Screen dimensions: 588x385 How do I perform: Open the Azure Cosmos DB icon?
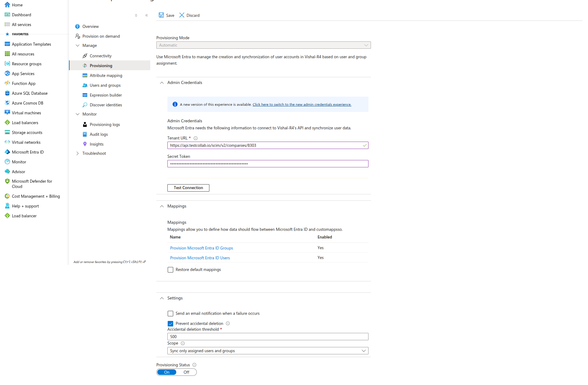click(x=7, y=103)
